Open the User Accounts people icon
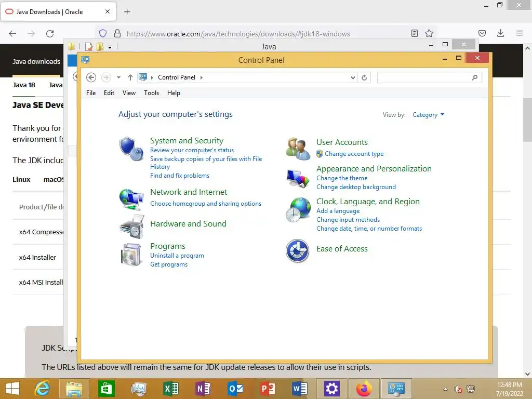This screenshot has width=532, height=399. 298,149
